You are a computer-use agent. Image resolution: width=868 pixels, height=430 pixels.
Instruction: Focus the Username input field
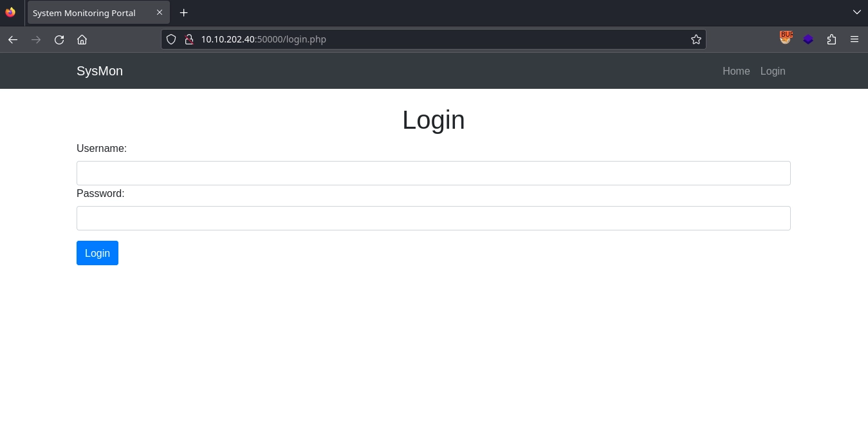point(433,173)
